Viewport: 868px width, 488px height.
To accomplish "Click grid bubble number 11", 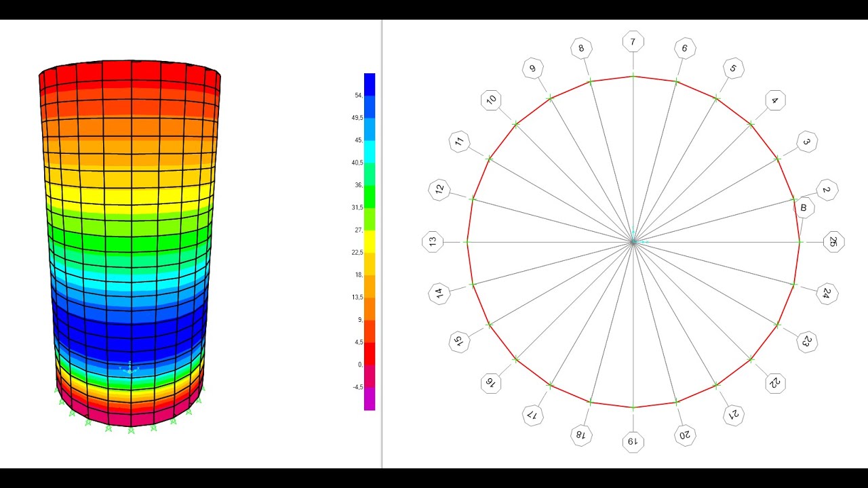I will click(460, 142).
